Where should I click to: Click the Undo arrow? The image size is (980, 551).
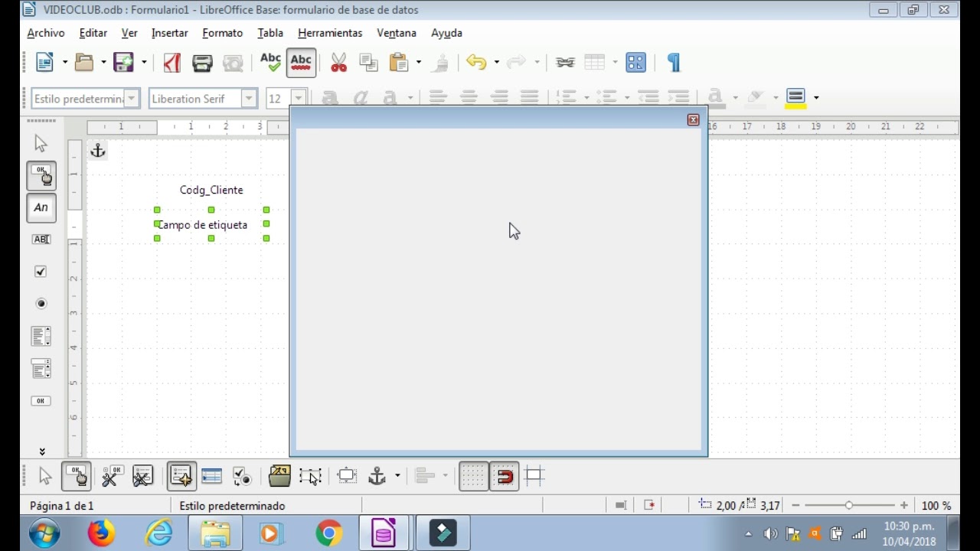(476, 63)
